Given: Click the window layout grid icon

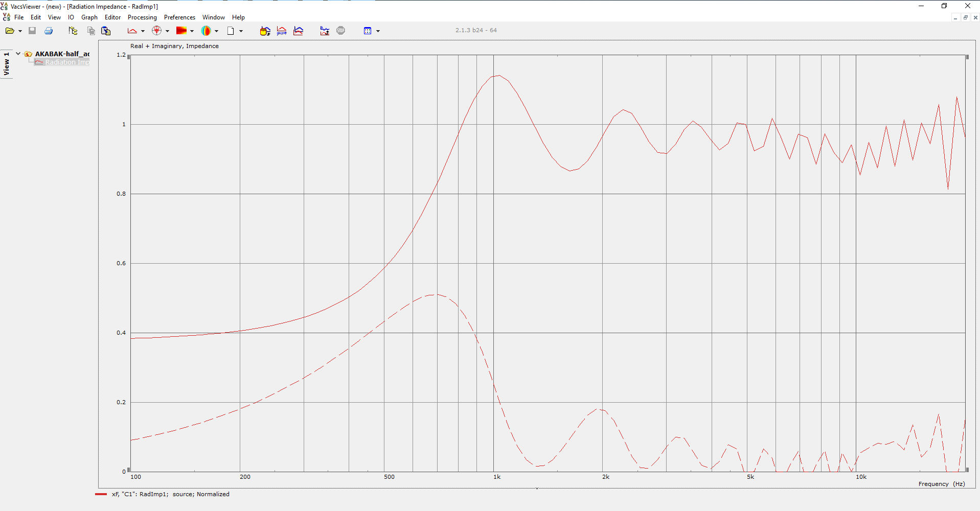Looking at the screenshot, I should [368, 31].
